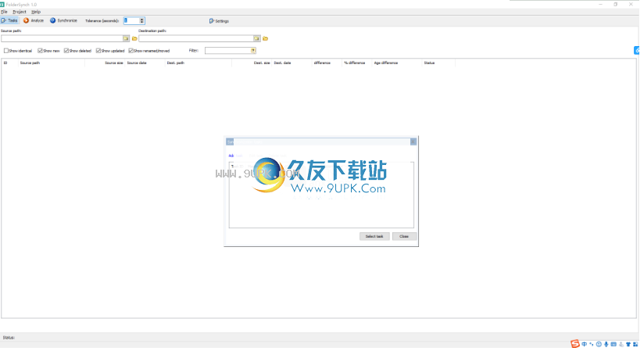Viewport: 644px width, 351px height.
Task: Click the Filter help icon button
Action: tap(253, 51)
